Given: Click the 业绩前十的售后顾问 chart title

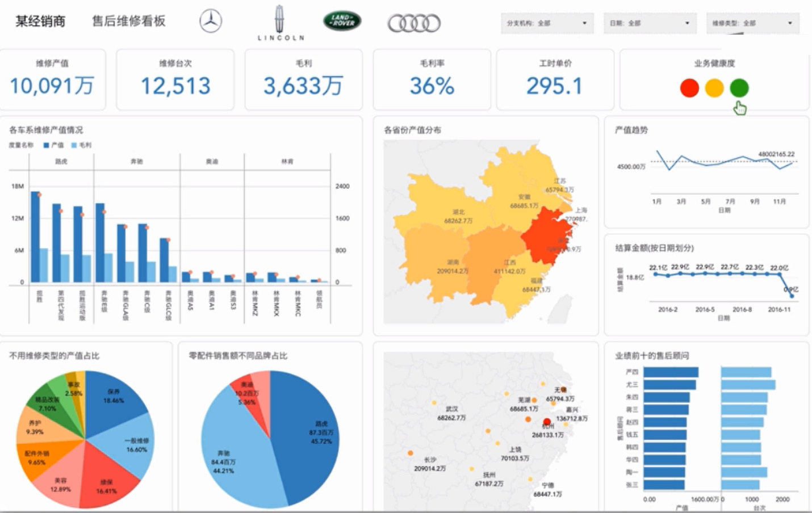Looking at the screenshot, I should click(x=652, y=356).
